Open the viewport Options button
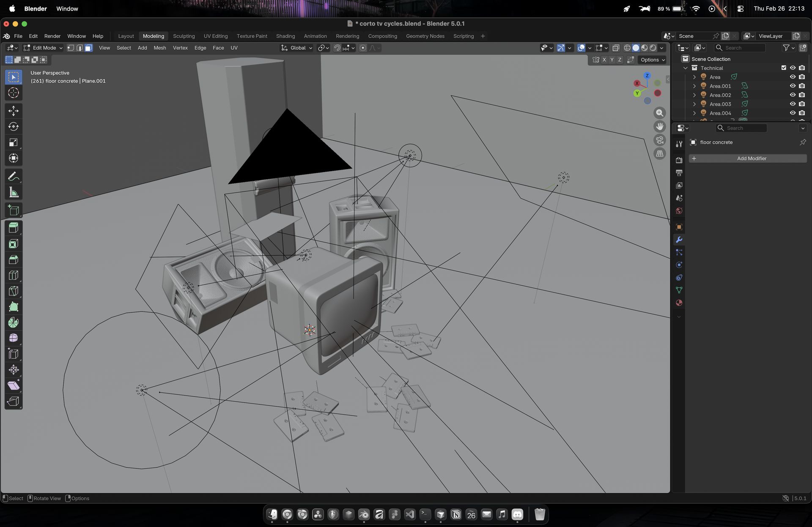The width and height of the screenshot is (812, 527). coord(653,60)
